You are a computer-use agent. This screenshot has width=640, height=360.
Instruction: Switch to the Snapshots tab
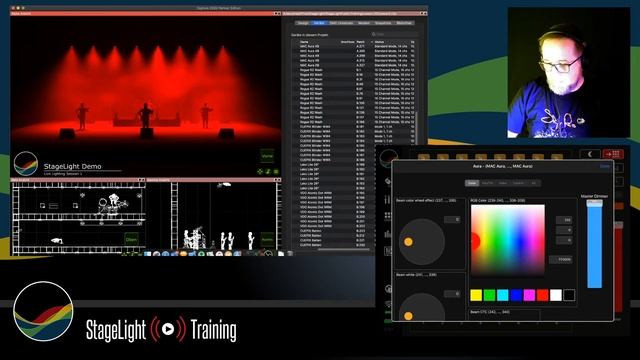383,23
